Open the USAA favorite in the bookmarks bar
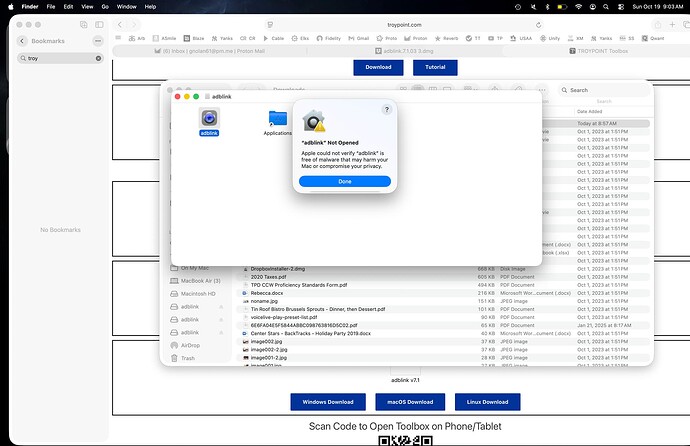Screen dimensions: 690x446 [521, 38]
